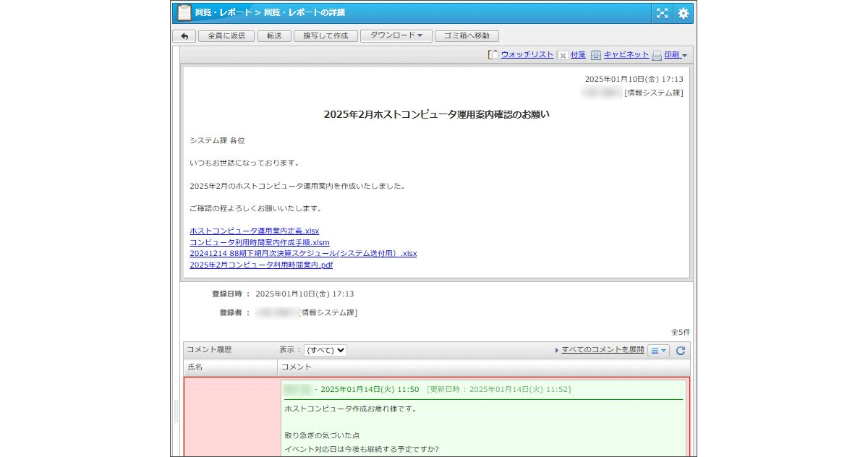Image resolution: width=868 pixels, height=457 pixels.
Task: Click the 複写して作成 button
Action: point(325,35)
